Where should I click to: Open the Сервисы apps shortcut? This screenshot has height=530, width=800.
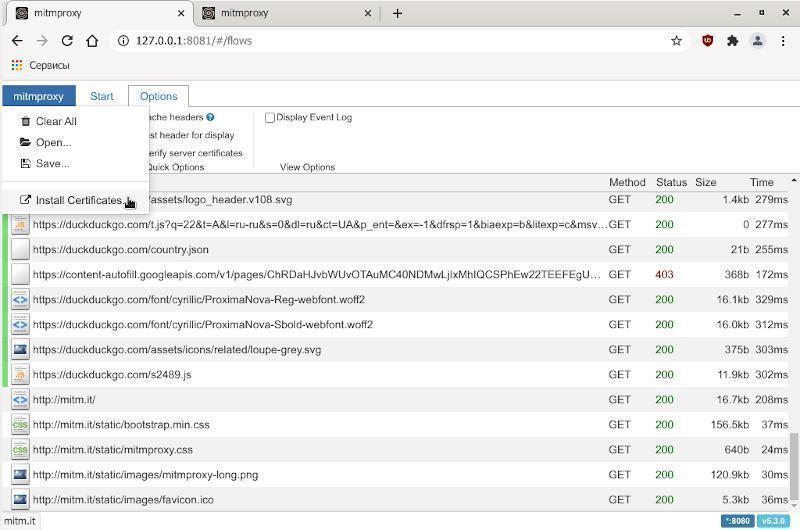click(x=40, y=65)
